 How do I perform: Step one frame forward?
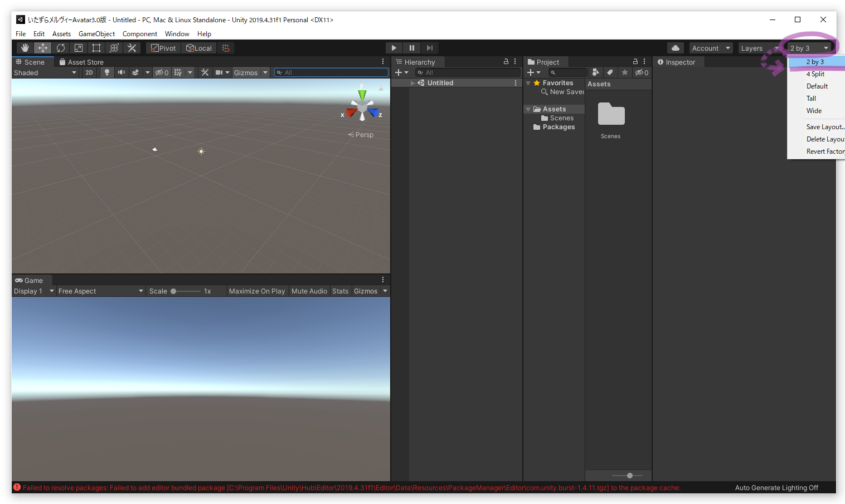click(430, 48)
